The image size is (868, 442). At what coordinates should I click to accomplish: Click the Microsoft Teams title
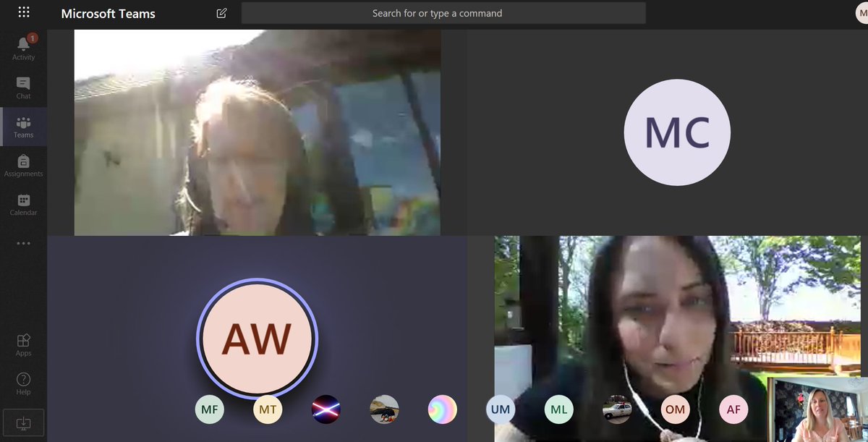[x=108, y=14]
